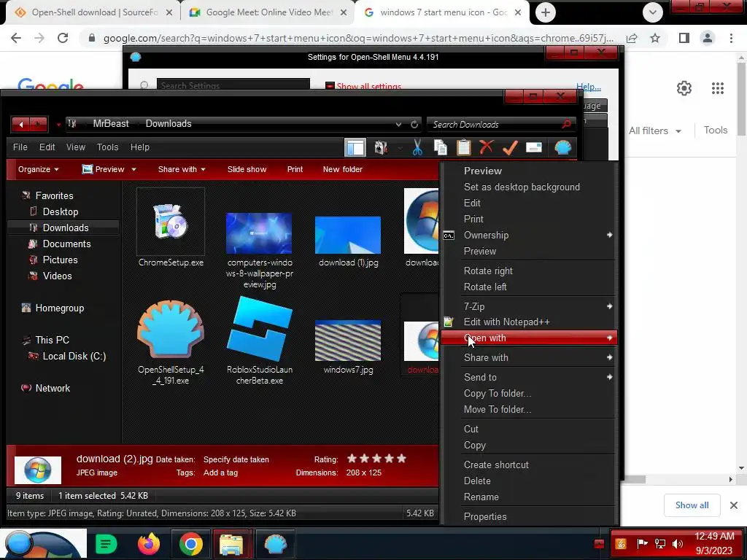Viewport: 747px width, 560px height.
Task: Bookmark this page with star icon
Action: 655,38
